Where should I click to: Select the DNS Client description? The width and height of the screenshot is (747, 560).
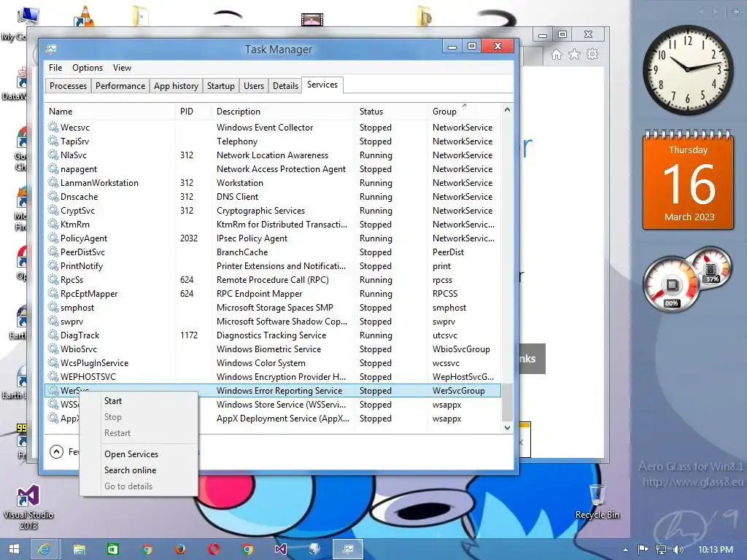pyautogui.click(x=237, y=196)
